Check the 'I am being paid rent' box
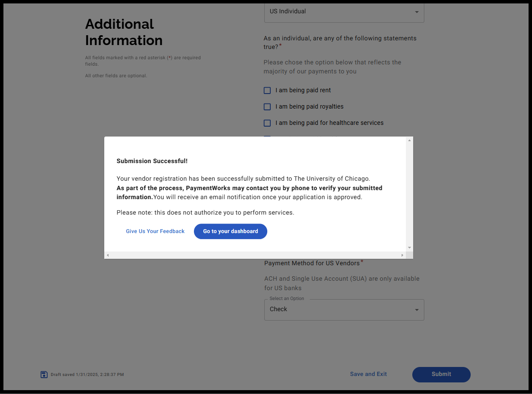The image size is (532, 394). point(267,91)
